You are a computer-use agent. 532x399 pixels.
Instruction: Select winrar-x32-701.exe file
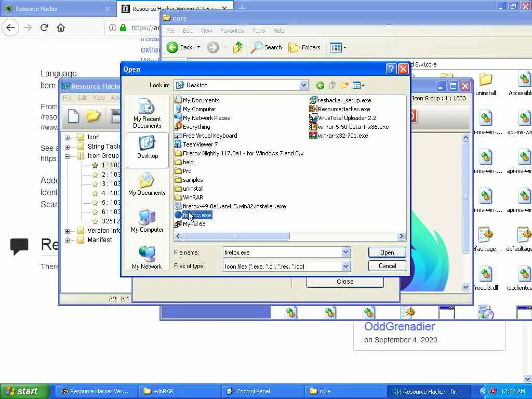coord(339,136)
